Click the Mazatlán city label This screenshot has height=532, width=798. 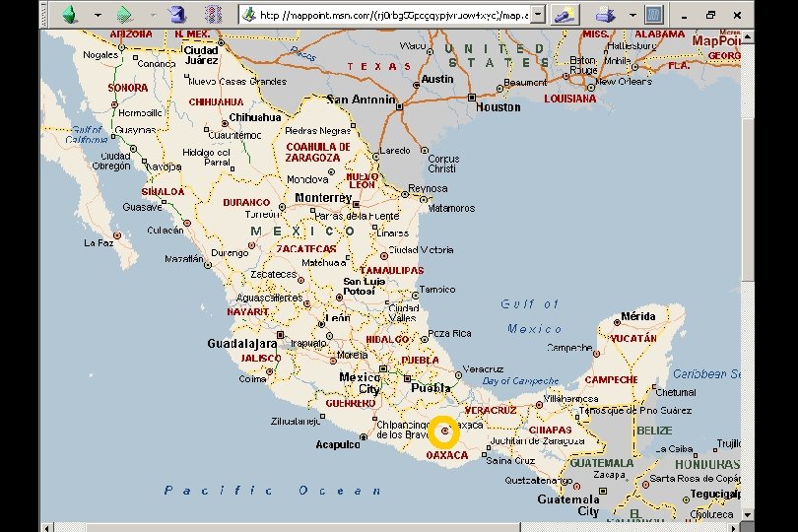[184, 259]
